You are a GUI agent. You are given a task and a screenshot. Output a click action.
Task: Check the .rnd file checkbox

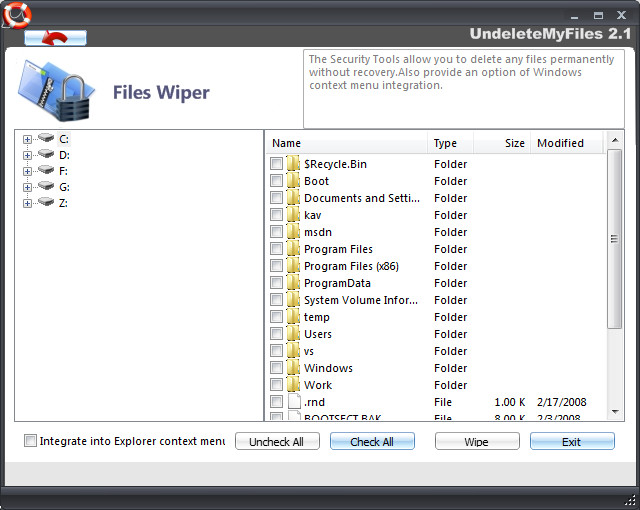pos(276,401)
